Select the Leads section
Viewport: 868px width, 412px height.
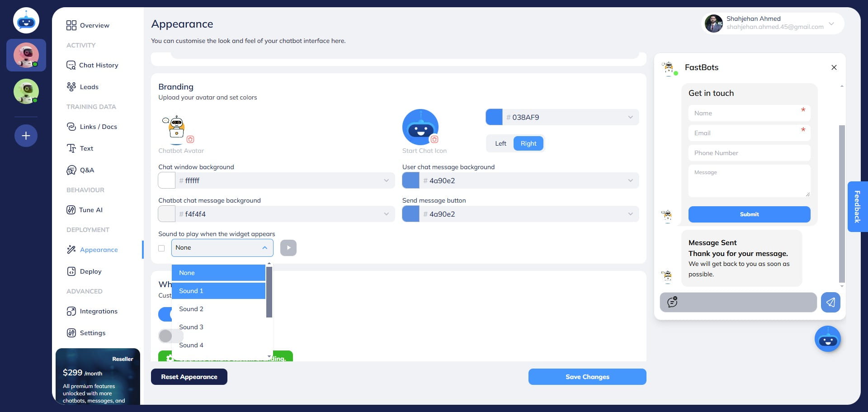pyautogui.click(x=89, y=86)
